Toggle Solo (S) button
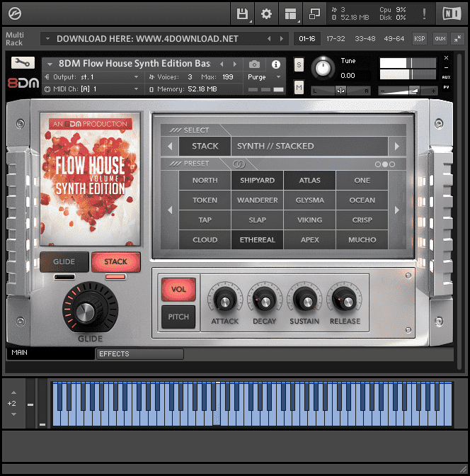Image resolution: width=470 pixels, height=476 pixels. point(299,64)
